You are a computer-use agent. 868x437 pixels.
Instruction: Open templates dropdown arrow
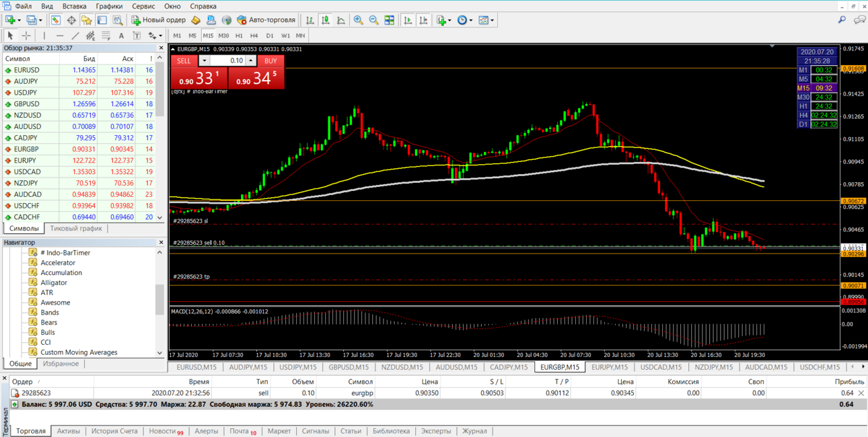tap(493, 20)
